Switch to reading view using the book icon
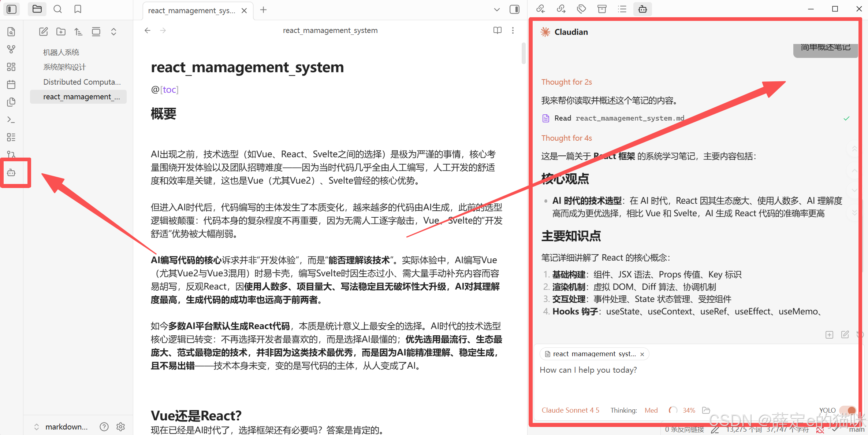 497,30
